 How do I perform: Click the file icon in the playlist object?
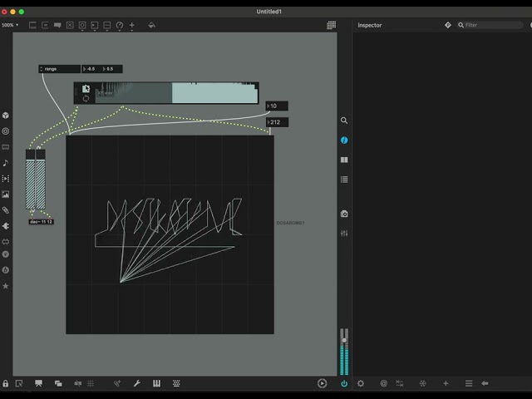click(x=86, y=89)
